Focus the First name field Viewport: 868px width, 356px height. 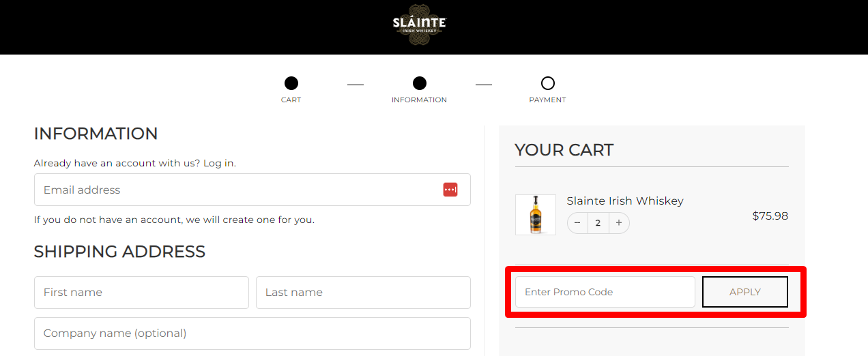pos(141,293)
